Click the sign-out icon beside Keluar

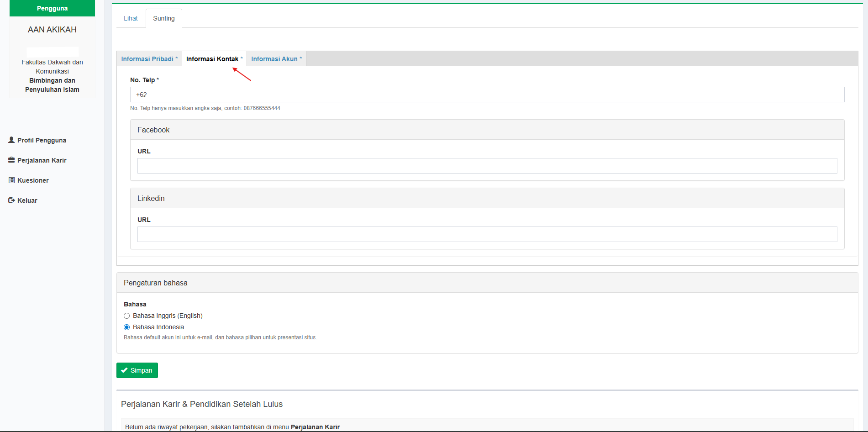pos(11,200)
